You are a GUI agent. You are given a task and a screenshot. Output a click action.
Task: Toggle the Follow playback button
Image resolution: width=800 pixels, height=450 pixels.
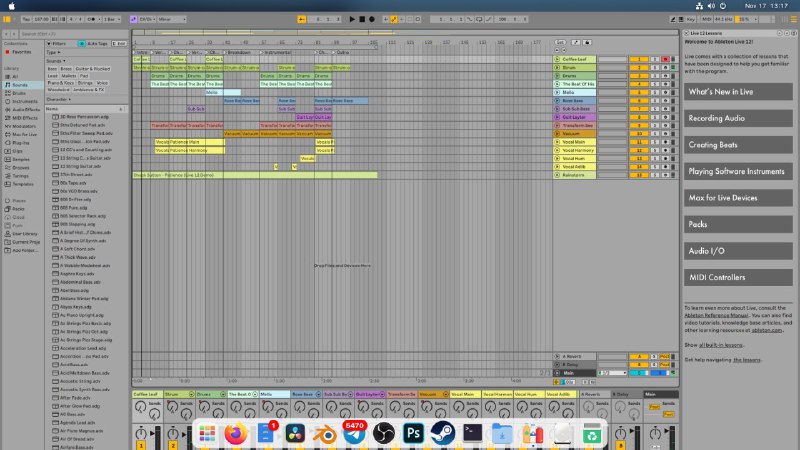point(302,19)
